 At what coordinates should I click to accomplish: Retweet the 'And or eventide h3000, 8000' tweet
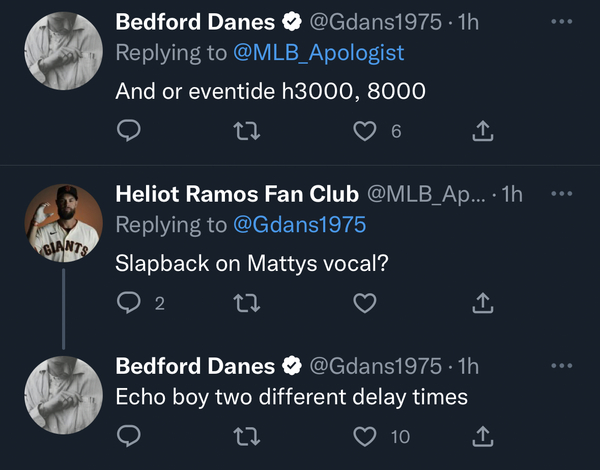click(247, 131)
